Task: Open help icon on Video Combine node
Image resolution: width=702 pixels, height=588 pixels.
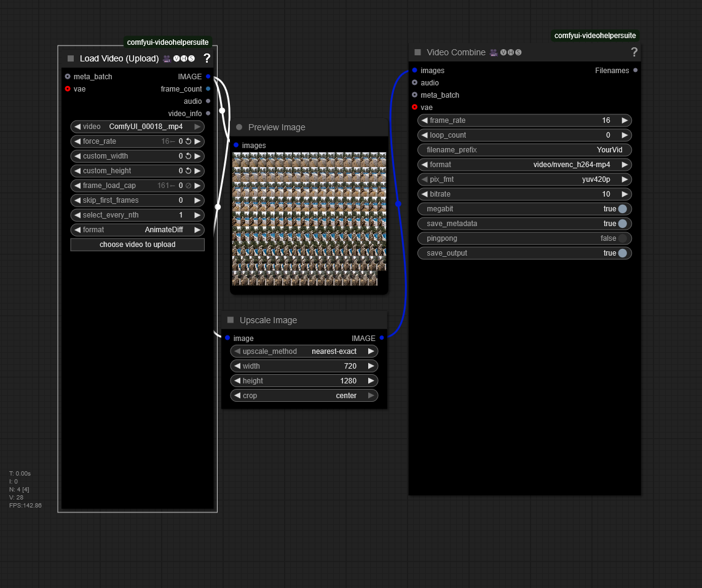Action: click(x=634, y=52)
